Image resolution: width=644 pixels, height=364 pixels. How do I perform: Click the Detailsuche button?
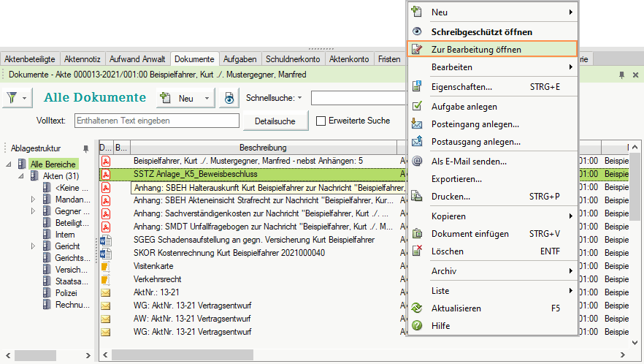(275, 121)
